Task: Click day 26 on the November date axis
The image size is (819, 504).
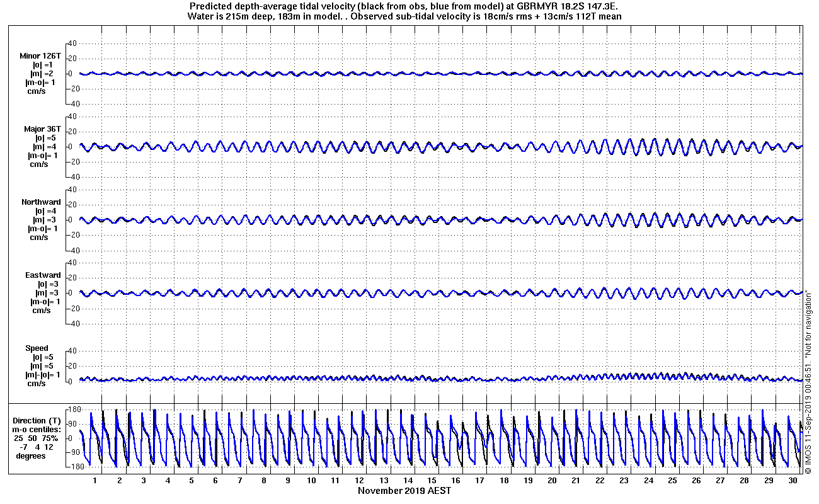Action: click(696, 481)
